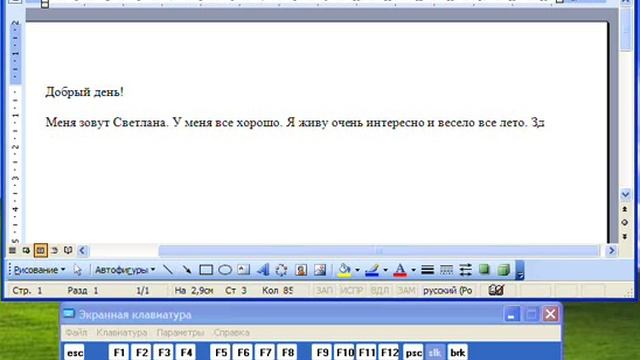Click 'Разд 1' section status entry
The height and width of the screenshot is (360, 640).
coord(83,291)
